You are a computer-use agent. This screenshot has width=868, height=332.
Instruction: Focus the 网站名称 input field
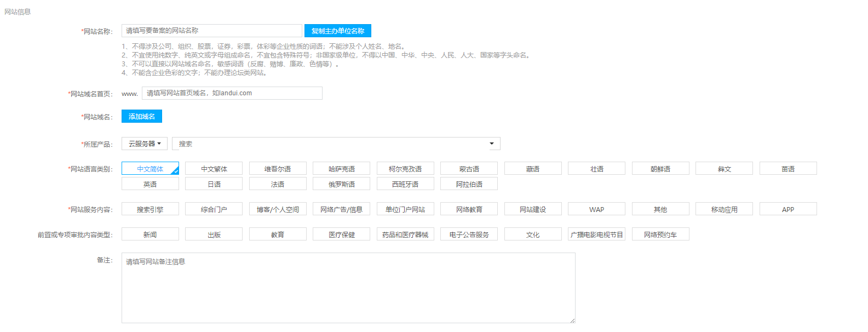pyautogui.click(x=211, y=31)
